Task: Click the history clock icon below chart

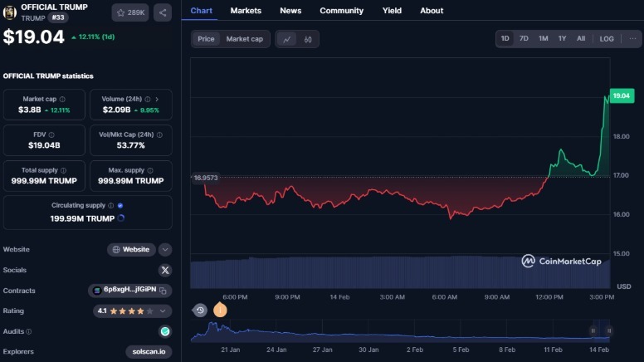Action: (200, 311)
